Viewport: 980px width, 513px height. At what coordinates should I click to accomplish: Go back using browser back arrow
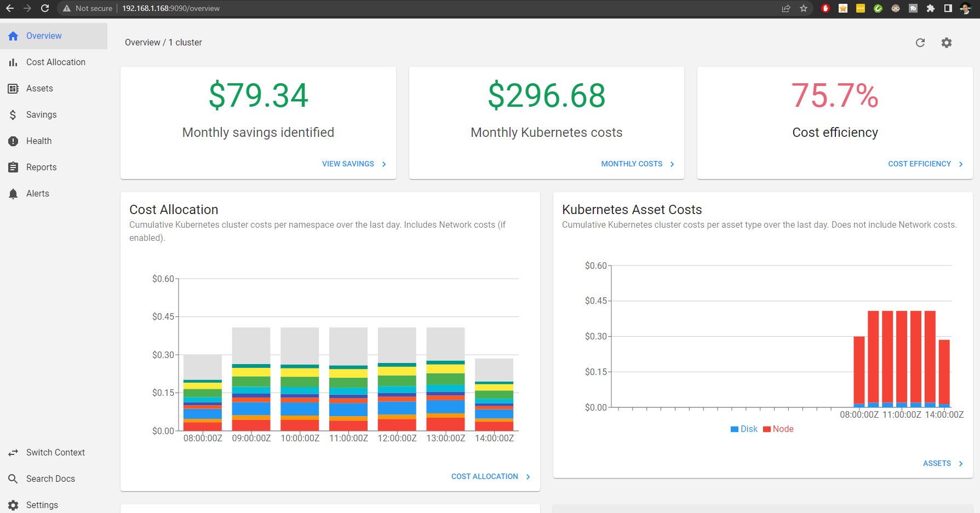coord(10,8)
